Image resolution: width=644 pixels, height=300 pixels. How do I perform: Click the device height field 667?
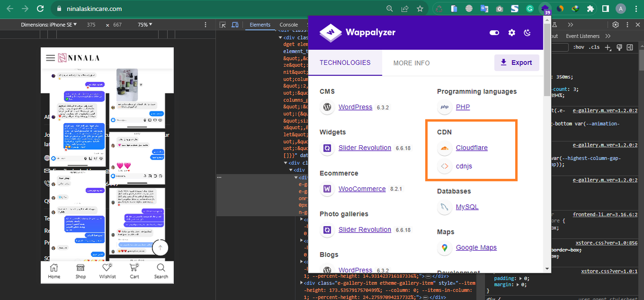pos(117,25)
